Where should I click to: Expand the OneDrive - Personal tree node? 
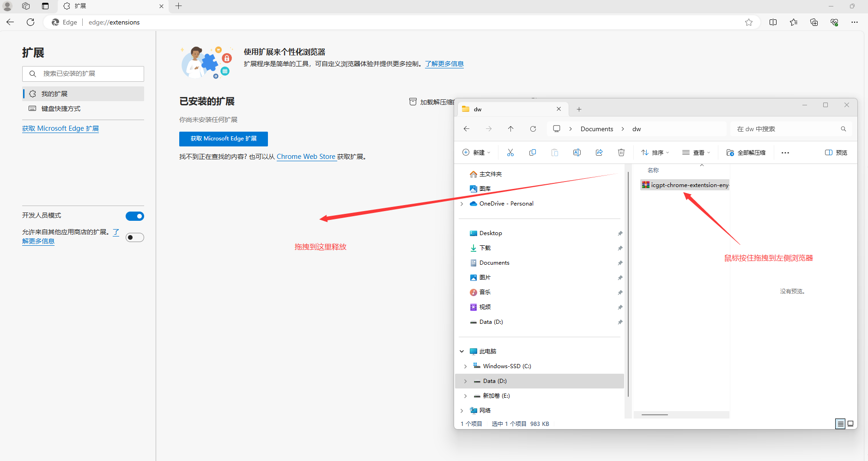point(461,204)
